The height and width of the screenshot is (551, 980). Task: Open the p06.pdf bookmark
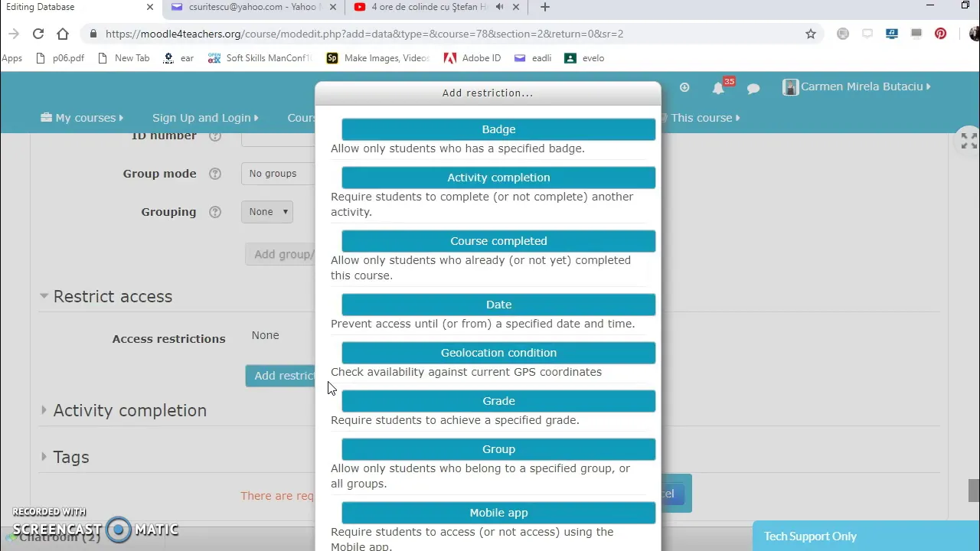60,58
